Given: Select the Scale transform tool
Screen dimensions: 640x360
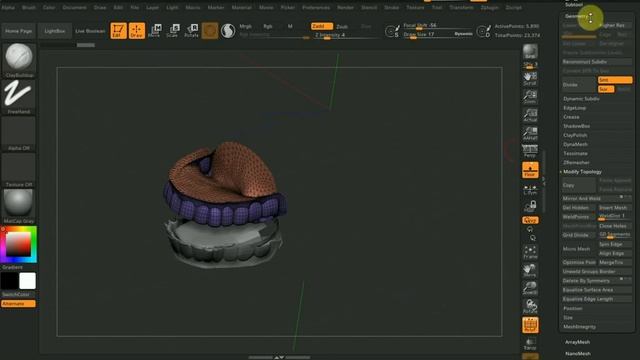Looking at the screenshot, I should tap(173, 31).
